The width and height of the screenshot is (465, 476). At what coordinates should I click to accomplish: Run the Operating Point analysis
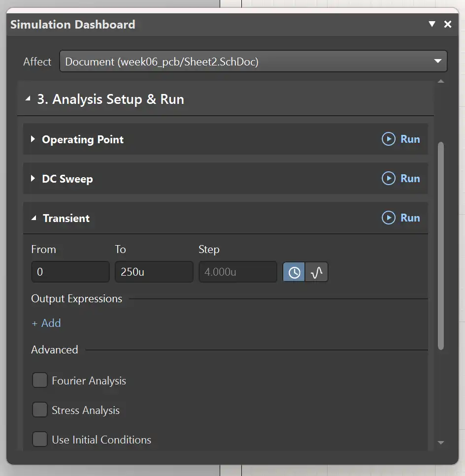[401, 139]
